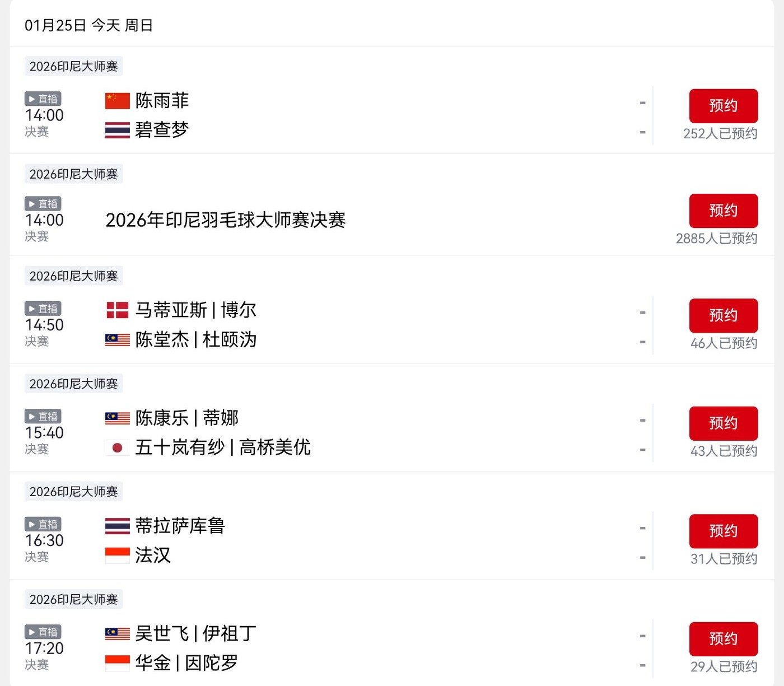Open 陈康乐 | 蒂娜 pair entry

point(186,418)
